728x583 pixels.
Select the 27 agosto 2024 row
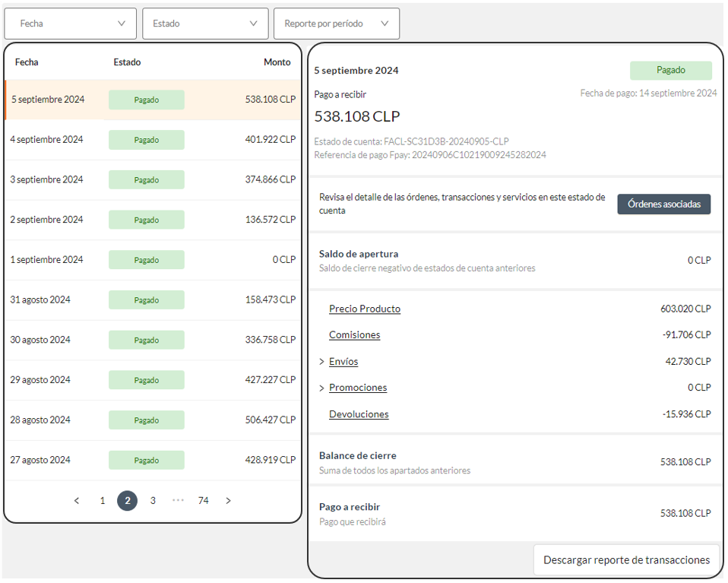(153, 461)
